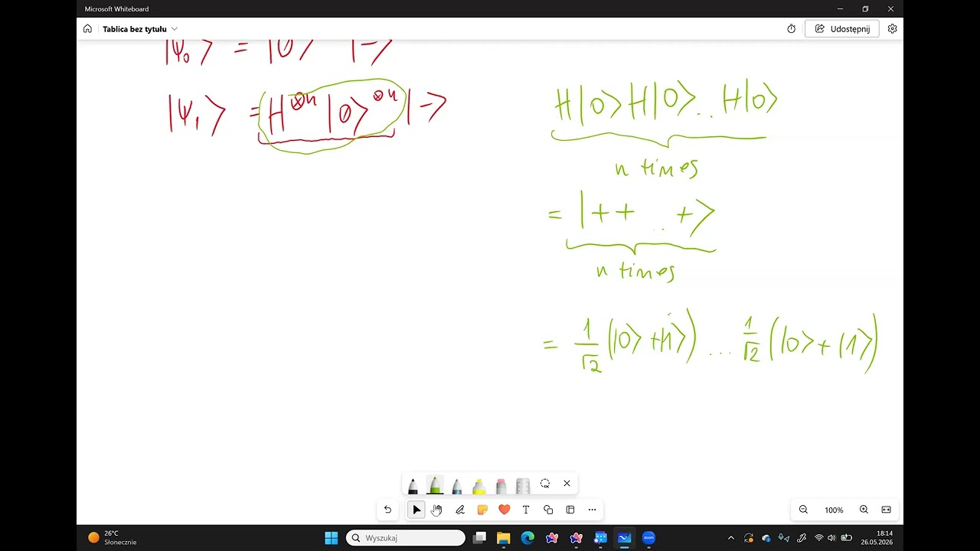Close the pen tray
980x551 pixels.
[567, 484]
